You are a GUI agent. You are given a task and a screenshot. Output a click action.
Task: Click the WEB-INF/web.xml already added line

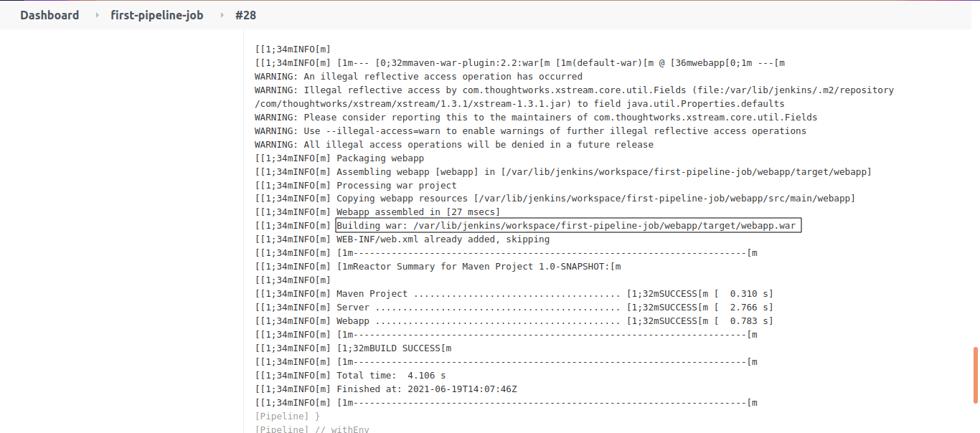coord(402,239)
